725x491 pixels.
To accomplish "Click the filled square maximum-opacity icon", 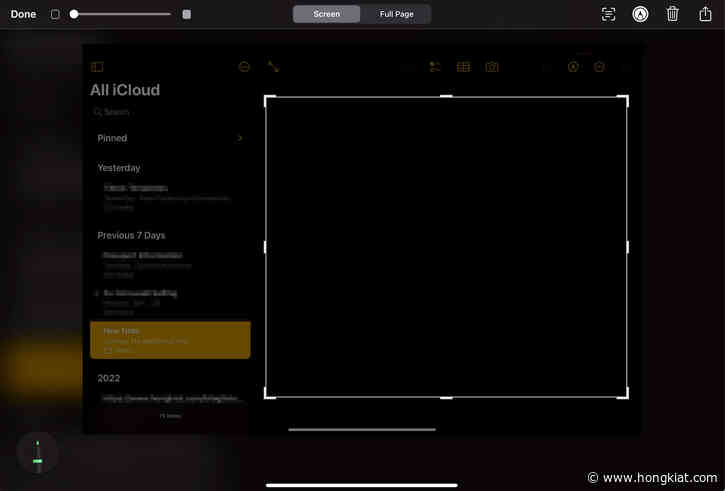I will point(187,14).
